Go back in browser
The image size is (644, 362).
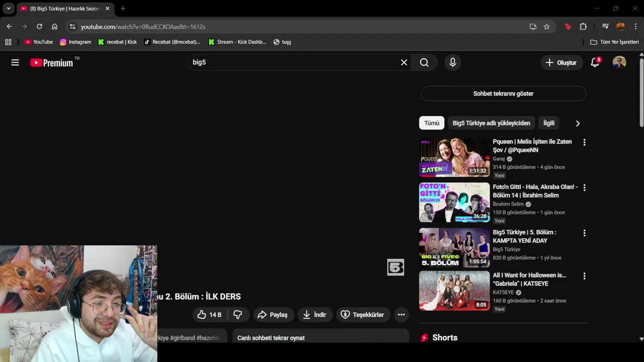9,27
